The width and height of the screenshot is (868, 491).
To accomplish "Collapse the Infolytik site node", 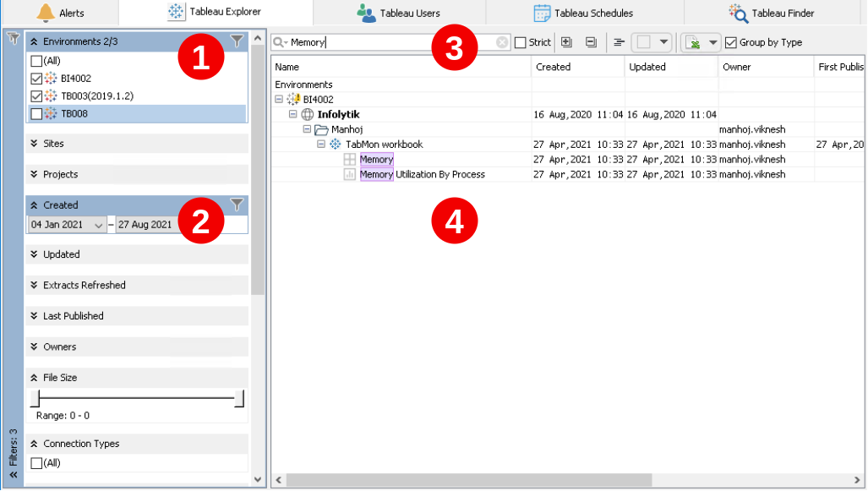I will coord(292,115).
